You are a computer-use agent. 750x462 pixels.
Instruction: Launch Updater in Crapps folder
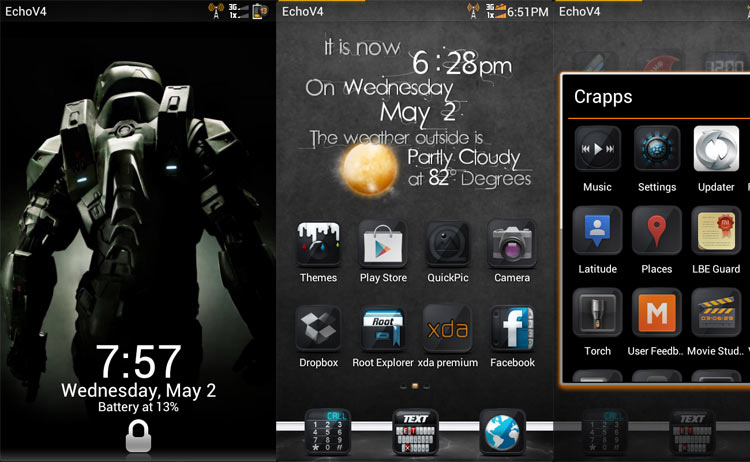(x=716, y=149)
